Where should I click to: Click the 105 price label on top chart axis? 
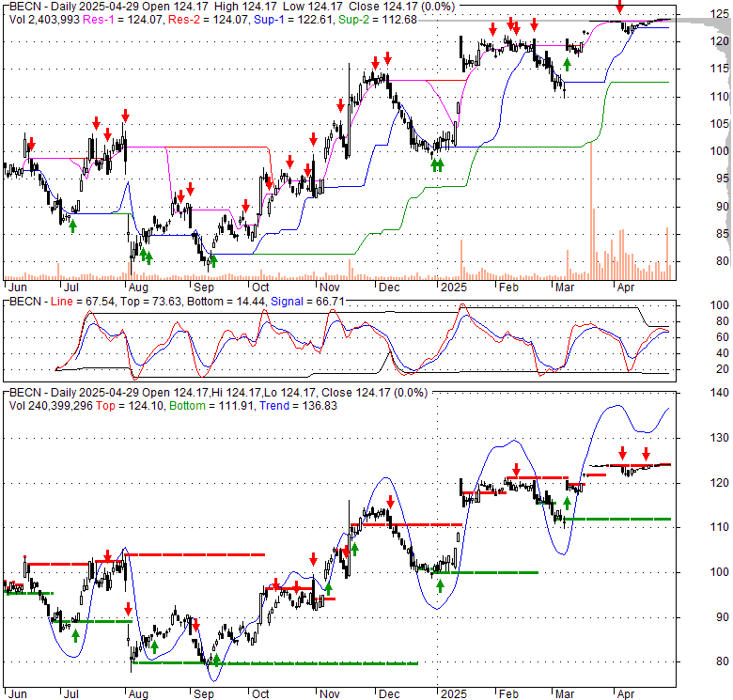(x=720, y=124)
